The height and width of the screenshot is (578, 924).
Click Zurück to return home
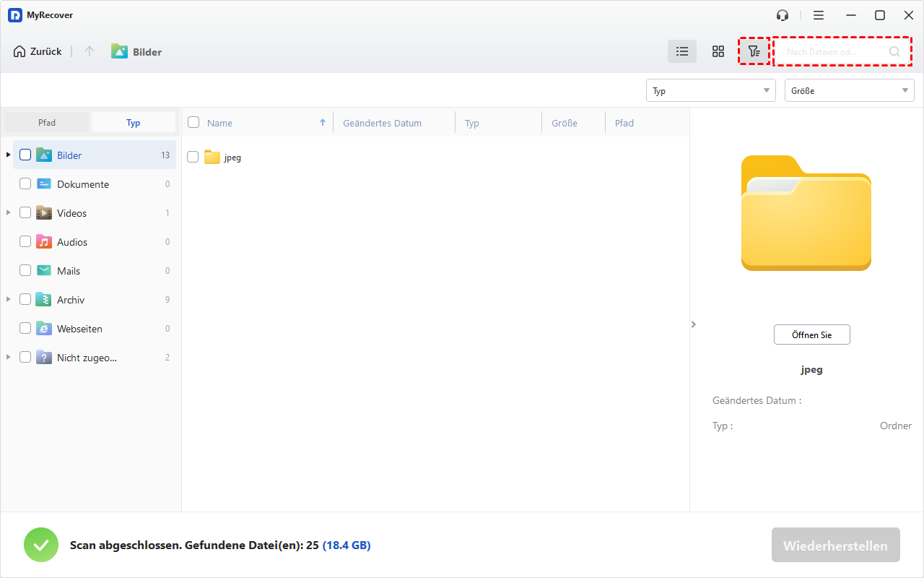pos(38,51)
